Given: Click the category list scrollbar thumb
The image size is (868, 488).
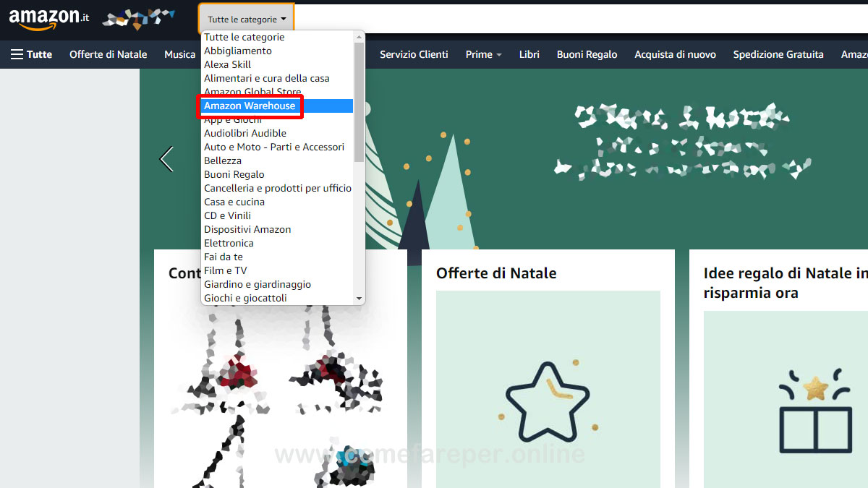Looking at the screenshot, I should tap(359, 101).
